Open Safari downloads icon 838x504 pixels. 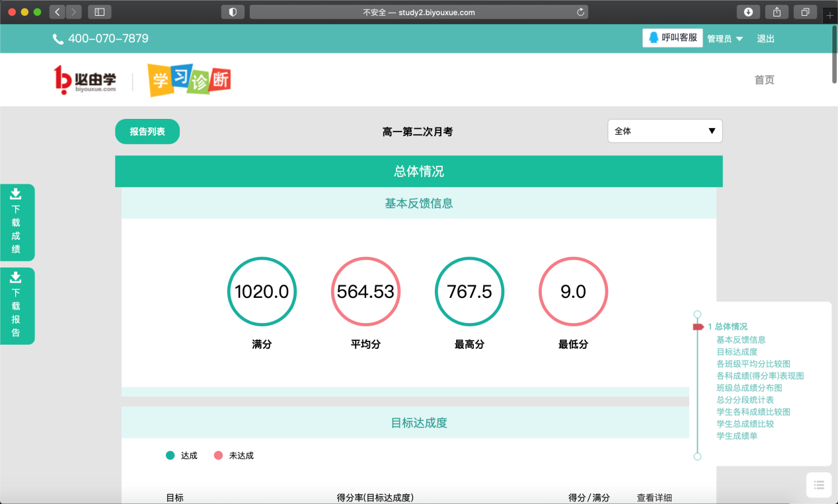[748, 12]
